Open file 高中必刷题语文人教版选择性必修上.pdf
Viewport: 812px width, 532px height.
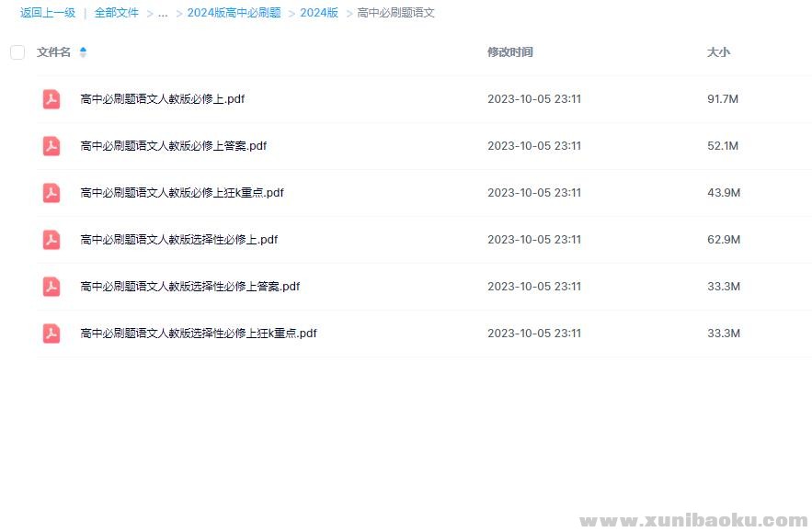179,240
